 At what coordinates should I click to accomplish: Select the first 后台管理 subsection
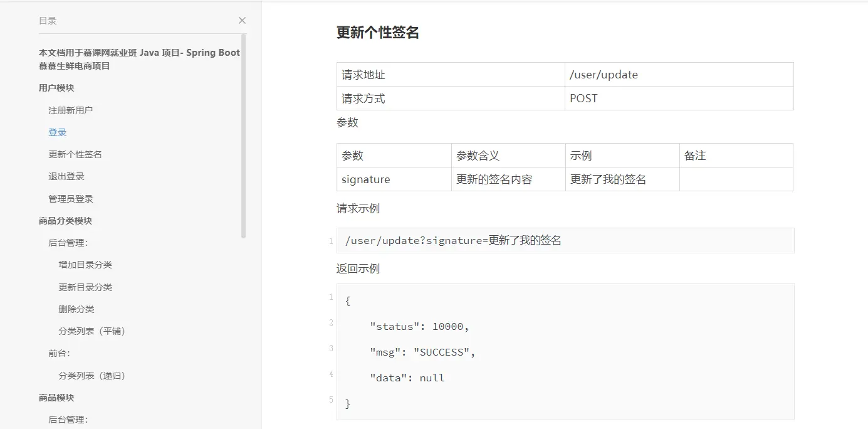(x=68, y=243)
